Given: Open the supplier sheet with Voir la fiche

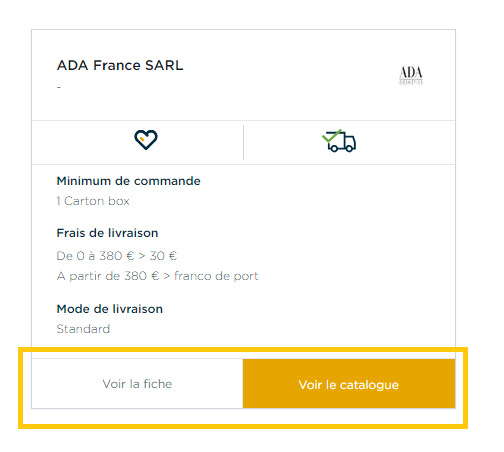Looking at the screenshot, I should [x=137, y=384].
